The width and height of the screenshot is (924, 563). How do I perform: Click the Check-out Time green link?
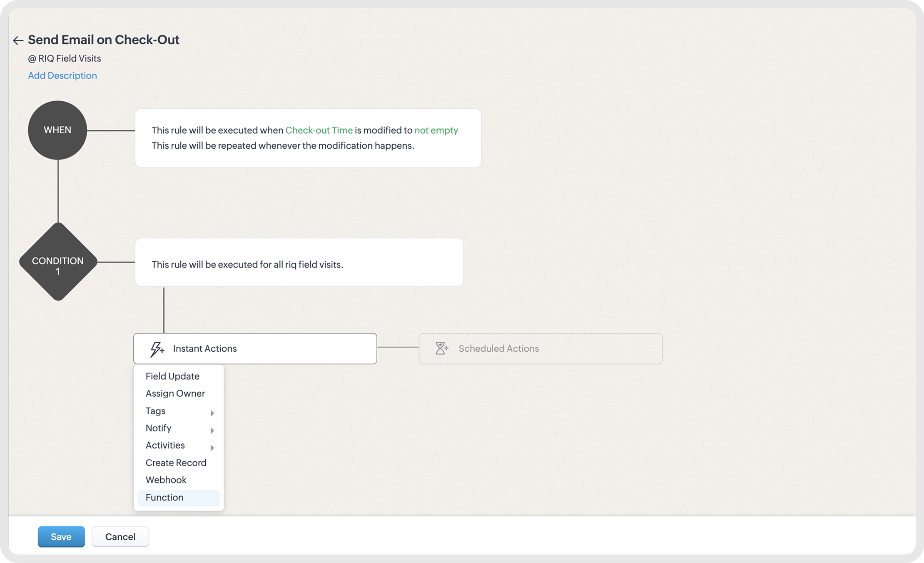319,130
